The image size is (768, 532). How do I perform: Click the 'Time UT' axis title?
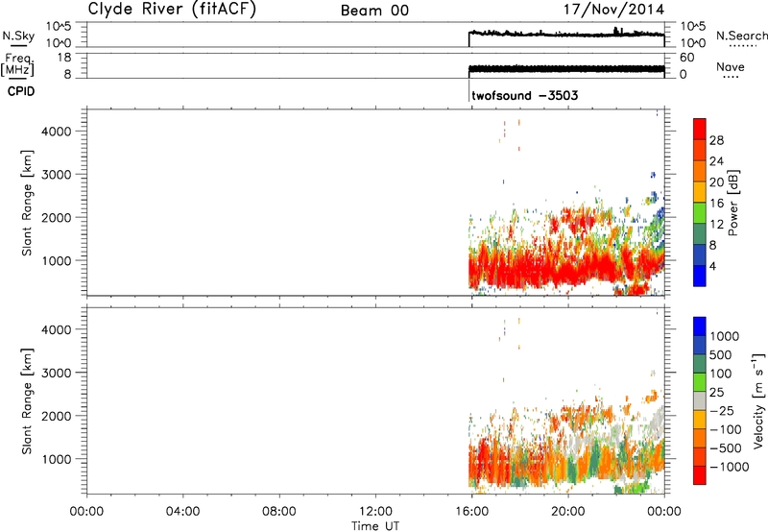click(375, 525)
